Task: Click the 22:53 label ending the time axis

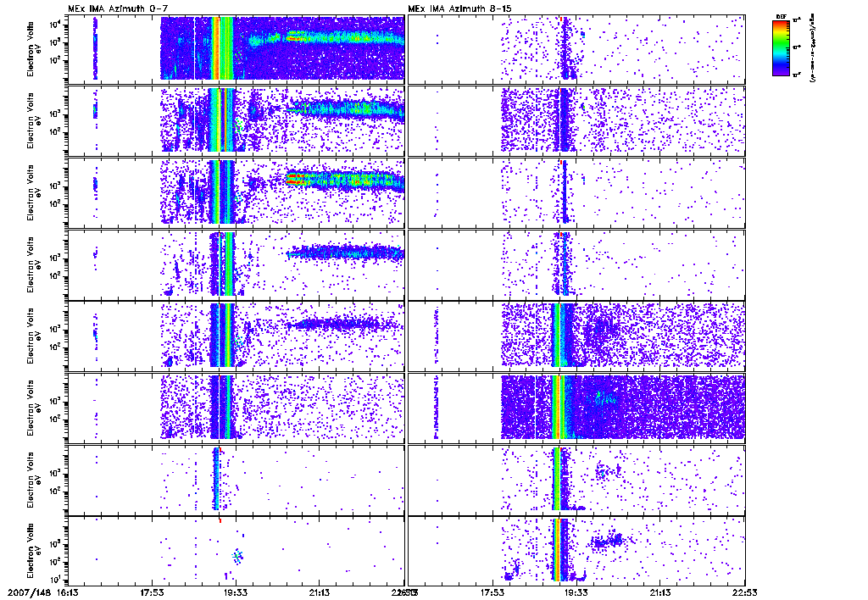Action: tap(745, 592)
